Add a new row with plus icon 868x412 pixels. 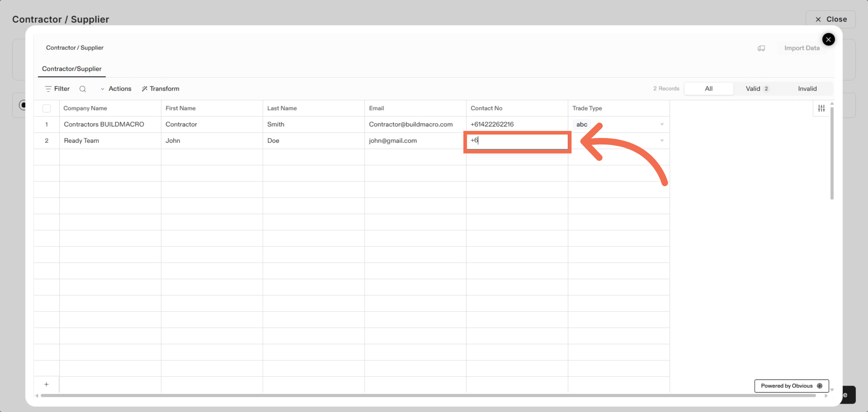click(46, 384)
